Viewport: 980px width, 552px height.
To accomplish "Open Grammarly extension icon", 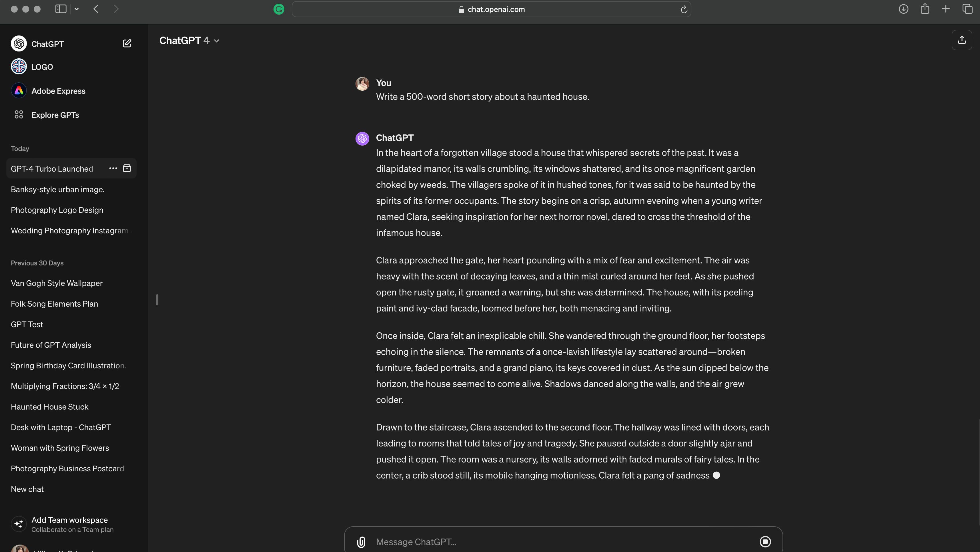I will click(279, 9).
